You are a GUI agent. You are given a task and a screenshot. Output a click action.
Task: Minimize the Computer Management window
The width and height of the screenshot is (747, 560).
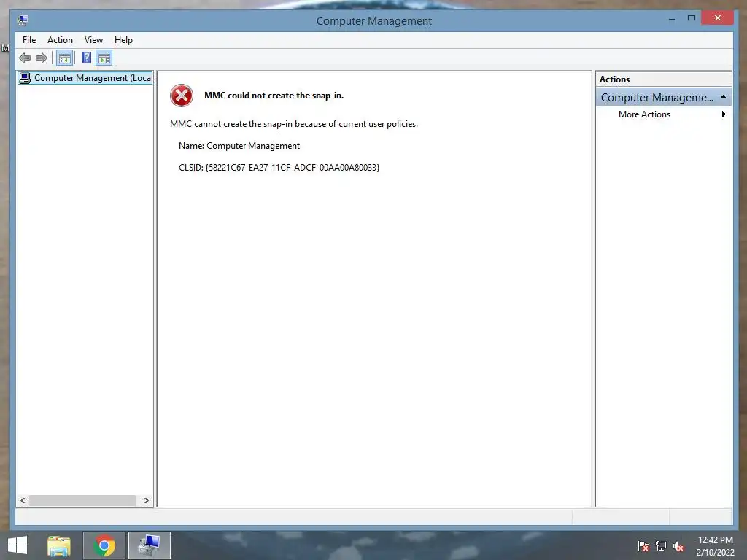(672, 19)
